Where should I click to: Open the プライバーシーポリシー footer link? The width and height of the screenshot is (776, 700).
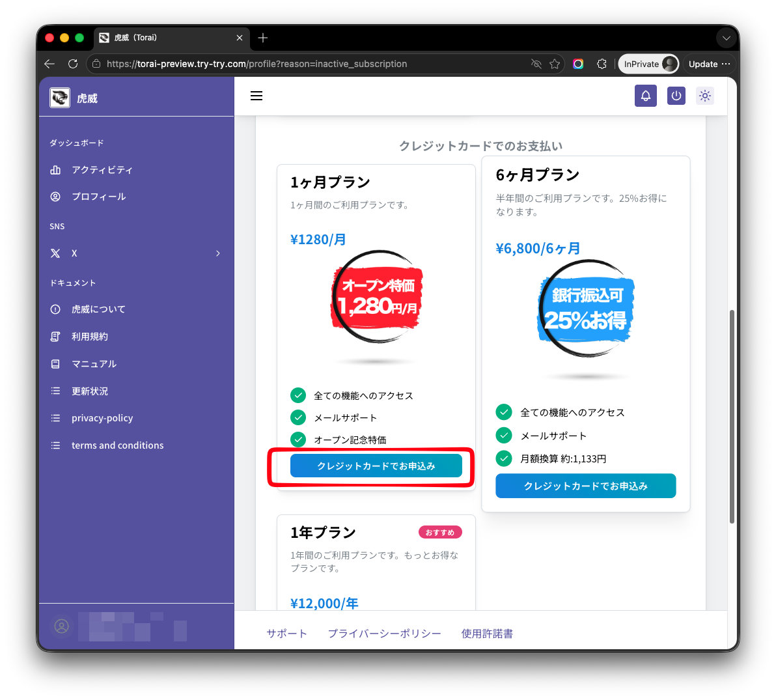click(x=385, y=633)
